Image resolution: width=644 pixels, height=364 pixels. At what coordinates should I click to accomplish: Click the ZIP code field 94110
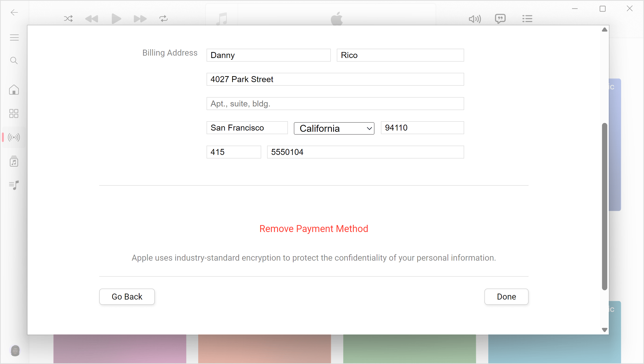click(421, 127)
